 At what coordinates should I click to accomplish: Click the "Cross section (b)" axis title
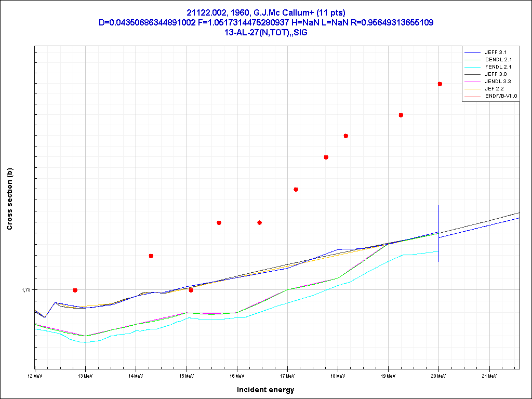tap(9, 199)
